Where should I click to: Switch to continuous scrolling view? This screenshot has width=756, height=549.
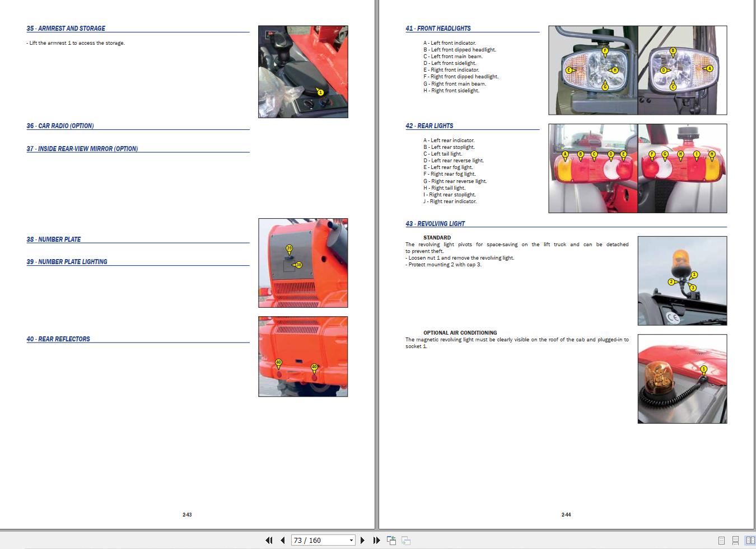[x=735, y=540]
